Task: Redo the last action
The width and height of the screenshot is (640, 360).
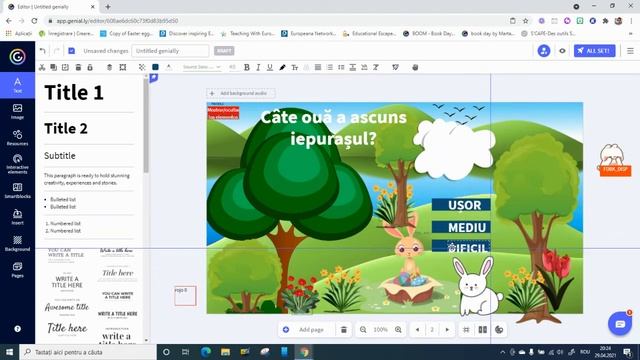Action: click(57, 51)
